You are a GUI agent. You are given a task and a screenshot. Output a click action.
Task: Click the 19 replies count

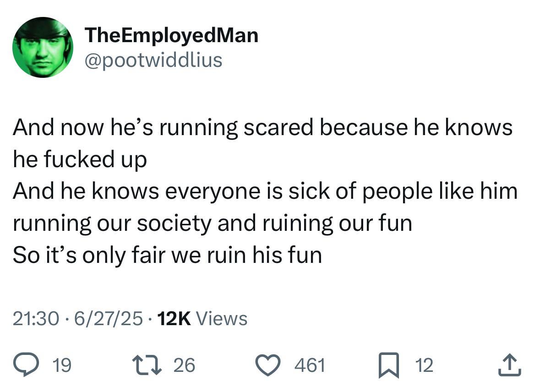coord(62,365)
